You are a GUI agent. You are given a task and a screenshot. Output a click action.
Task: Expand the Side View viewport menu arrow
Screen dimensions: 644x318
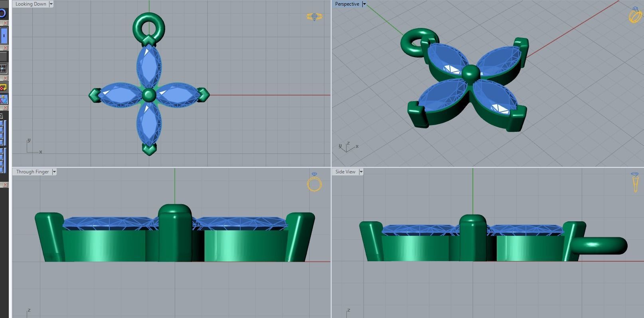[x=361, y=172]
